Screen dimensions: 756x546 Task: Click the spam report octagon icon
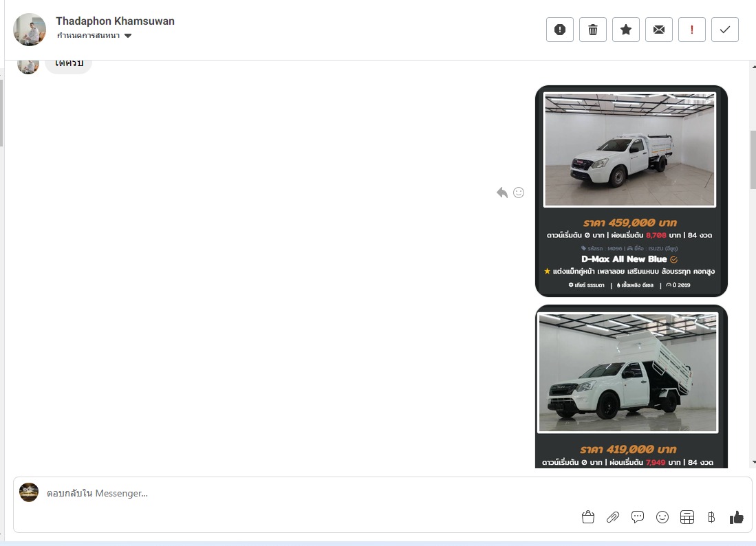(560, 30)
